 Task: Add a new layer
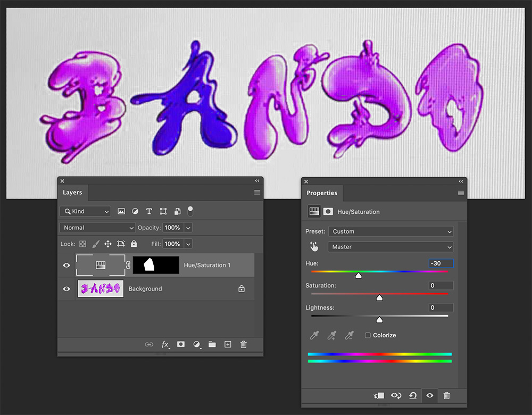pyautogui.click(x=228, y=344)
